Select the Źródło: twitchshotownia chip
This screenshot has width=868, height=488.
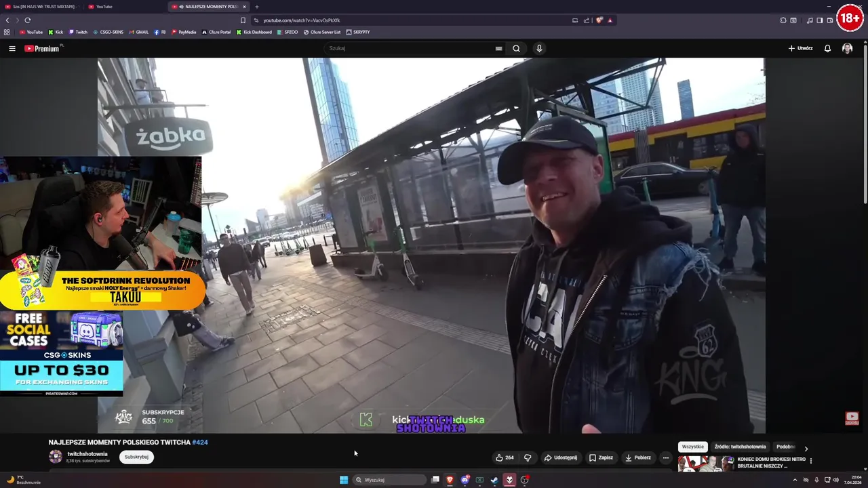740,447
